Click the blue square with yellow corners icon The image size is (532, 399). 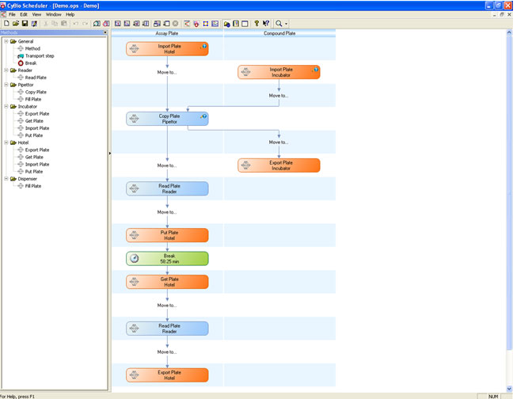point(206,24)
